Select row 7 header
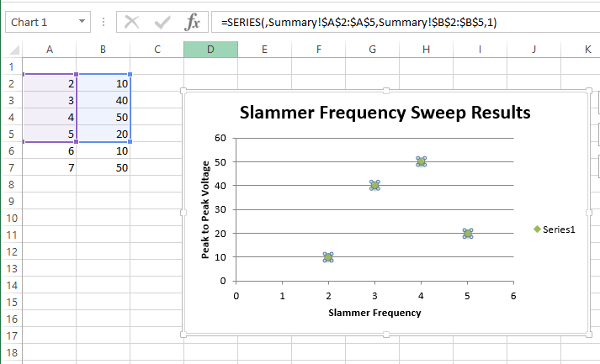 click(12, 168)
